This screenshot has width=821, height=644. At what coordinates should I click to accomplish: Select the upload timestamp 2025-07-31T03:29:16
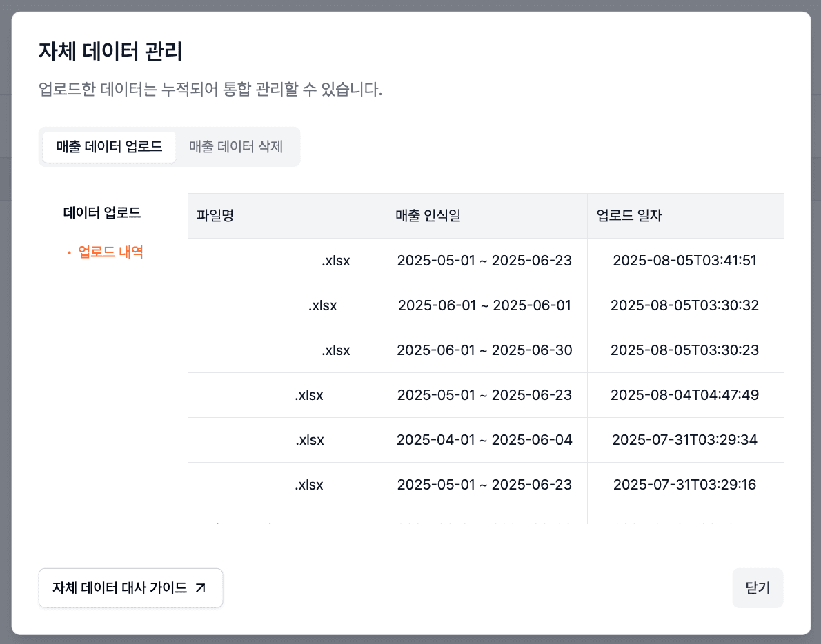[x=684, y=485]
